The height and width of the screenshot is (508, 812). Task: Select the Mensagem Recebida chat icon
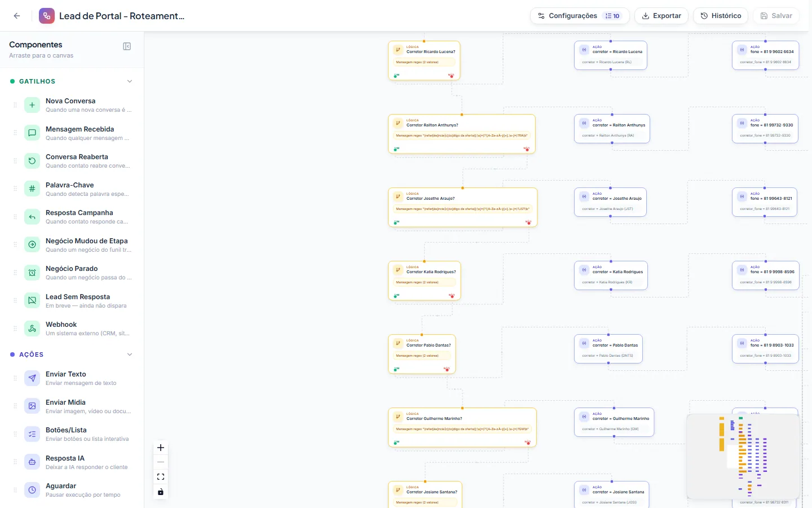(32, 133)
